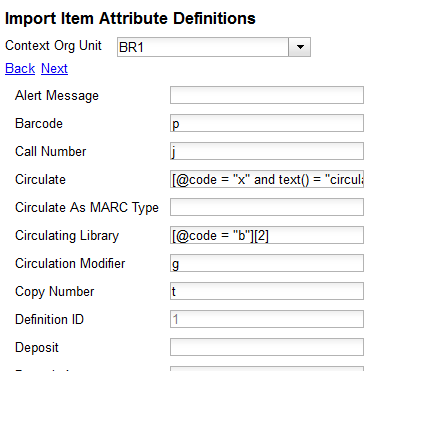Focus the Barcode text box
447x432 pixels.
267,123
